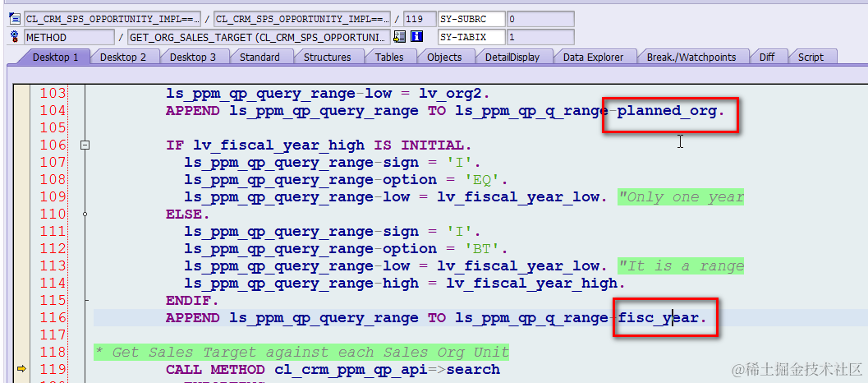Open the Break./Watchpoints tab
Screen dimensions: 868x383
[x=691, y=57]
